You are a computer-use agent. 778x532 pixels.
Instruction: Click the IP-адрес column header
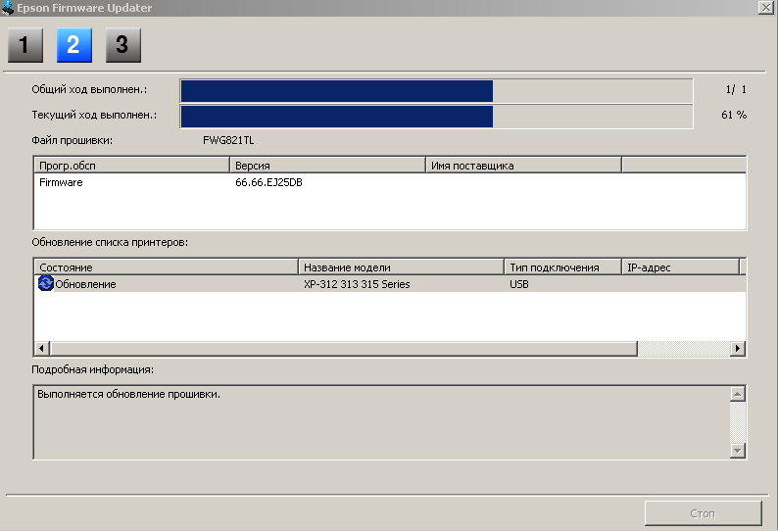click(x=679, y=267)
